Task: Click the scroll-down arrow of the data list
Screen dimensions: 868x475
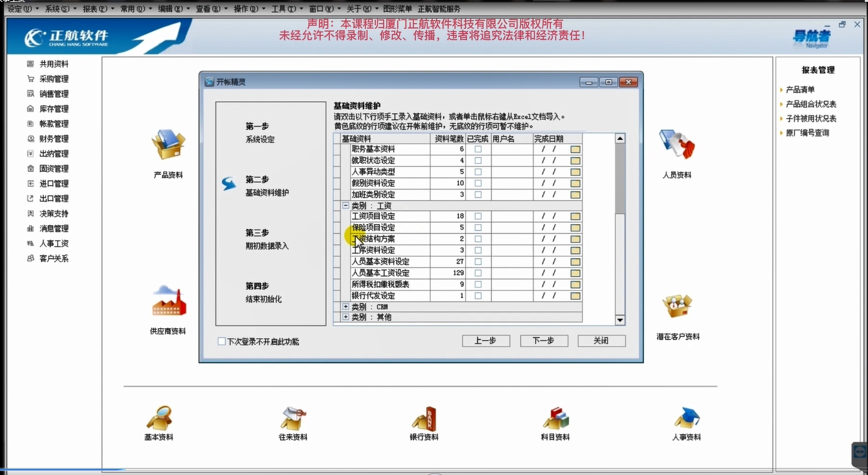Action: 620,320
